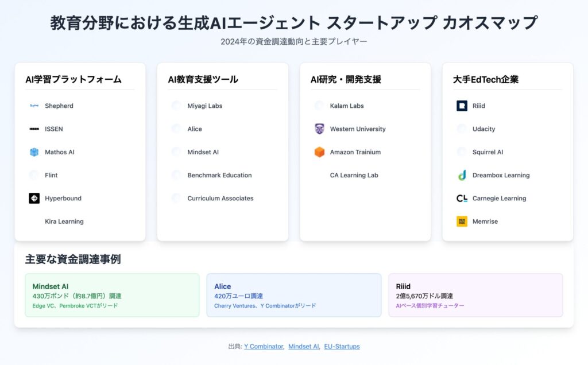The height and width of the screenshot is (365, 588).
Task: Select the Riiid funding card
Action: [475, 296]
